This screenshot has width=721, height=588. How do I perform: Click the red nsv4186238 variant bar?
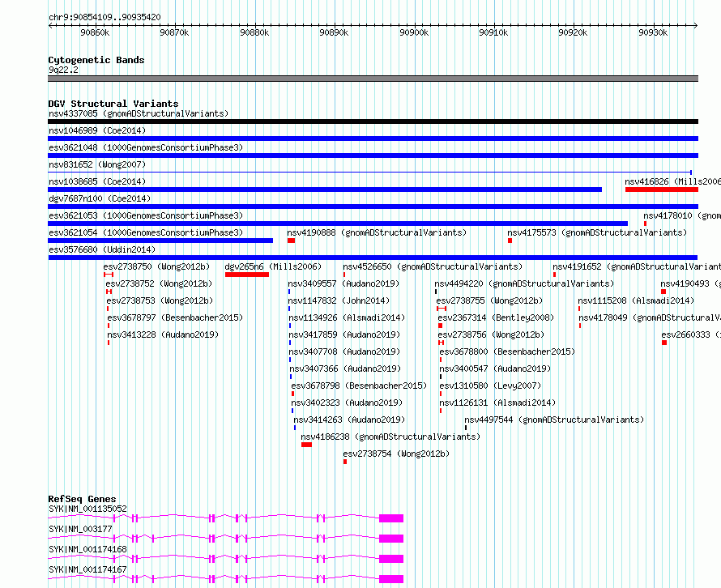click(x=307, y=445)
